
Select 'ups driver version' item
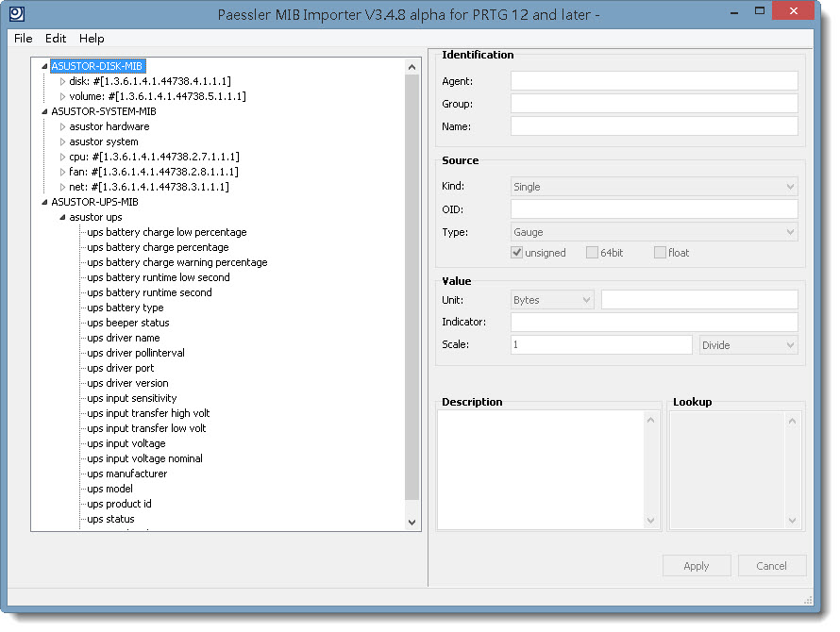point(127,383)
